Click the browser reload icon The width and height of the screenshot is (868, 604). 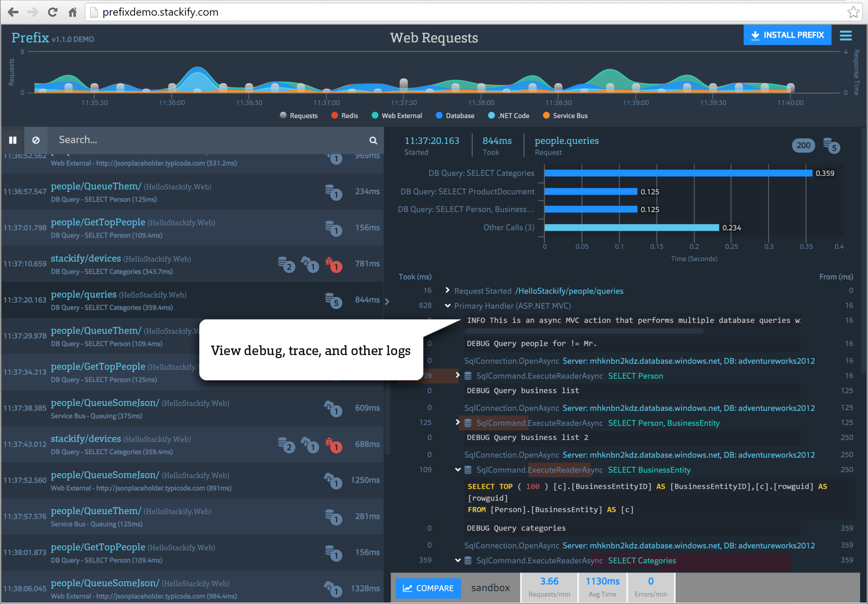click(52, 12)
